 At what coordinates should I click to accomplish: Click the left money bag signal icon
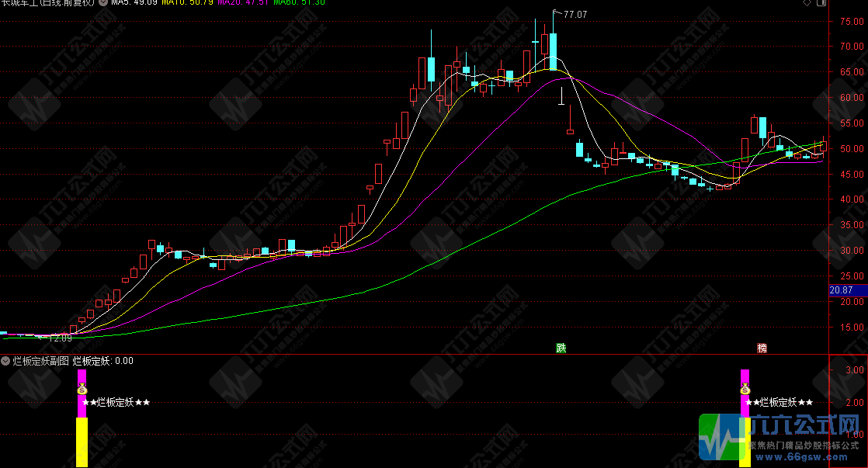click(x=82, y=388)
